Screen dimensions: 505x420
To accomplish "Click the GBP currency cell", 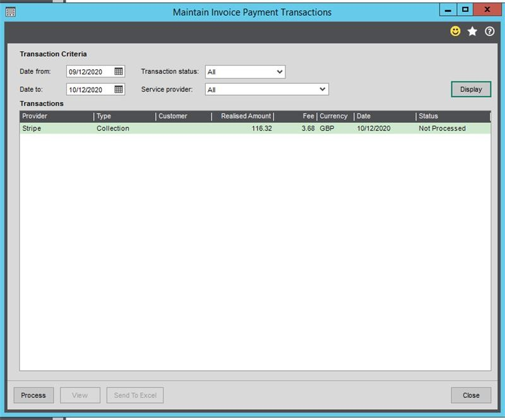I will pyautogui.click(x=326, y=128).
